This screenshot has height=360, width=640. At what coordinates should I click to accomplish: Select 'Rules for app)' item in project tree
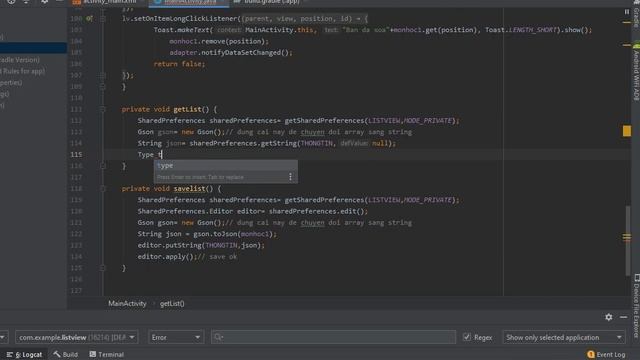click(x=22, y=71)
